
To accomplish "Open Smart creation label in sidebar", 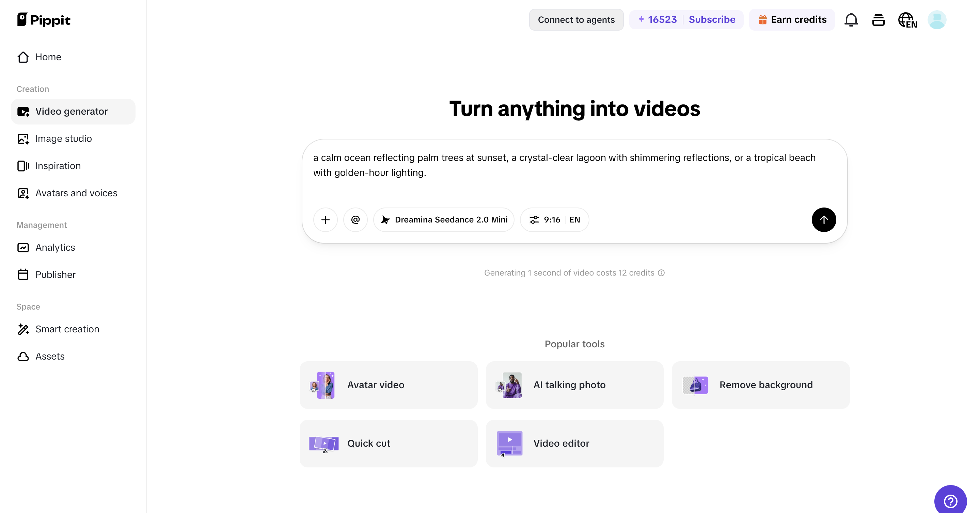I will click(67, 329).
